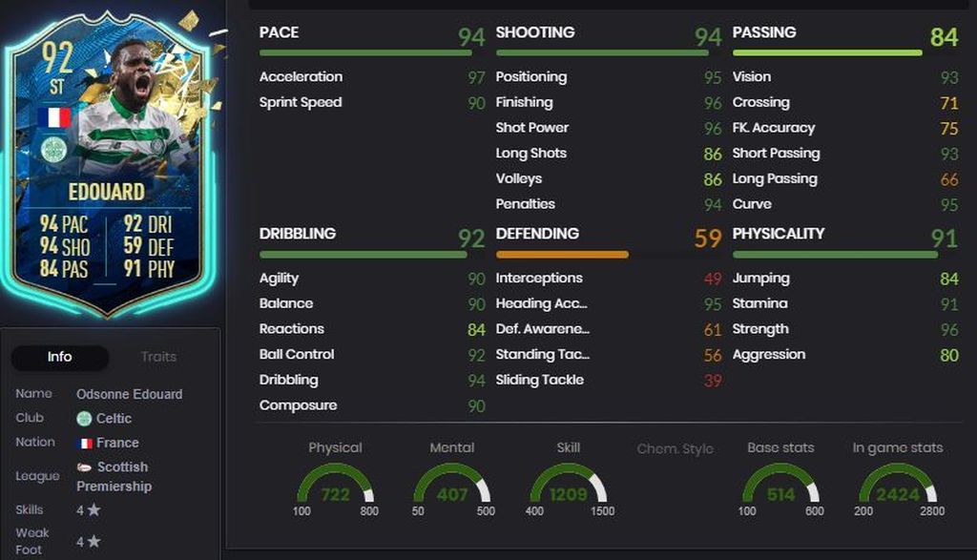This screenshot has height=560, width=977.
Task: Open the Scottish Premiership league link
Action: coord(114,477)
